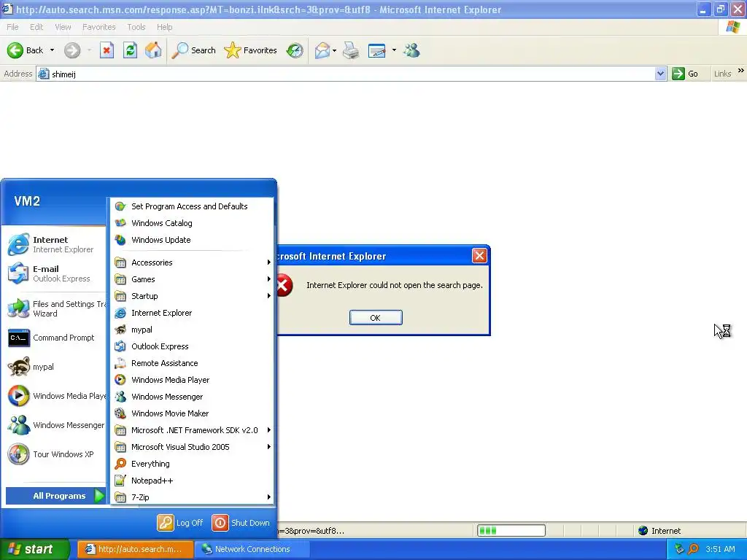Image resolution: width=747 pixels, height=560 pixels.
Task: Open the Favorites star button
Action: 251,50
